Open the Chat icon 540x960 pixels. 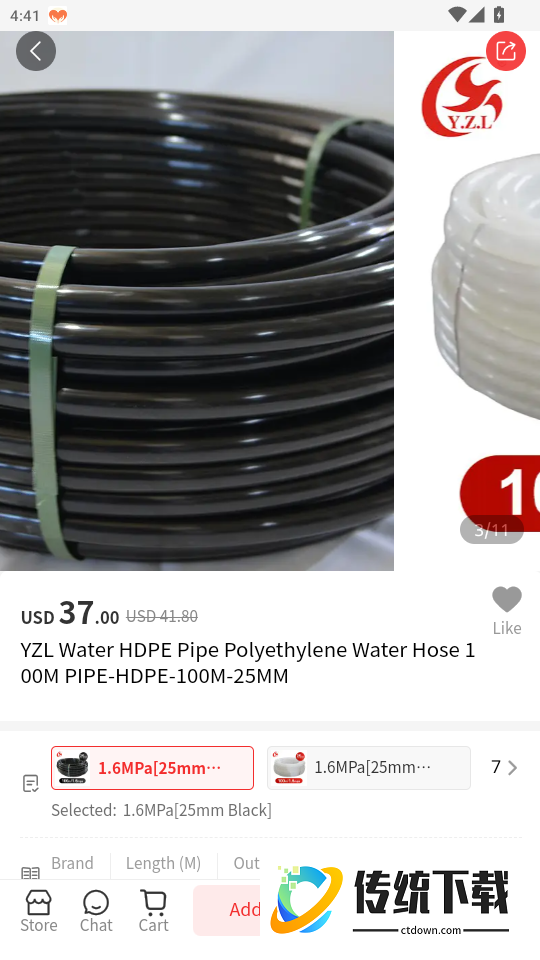click(x=96, y=911)
